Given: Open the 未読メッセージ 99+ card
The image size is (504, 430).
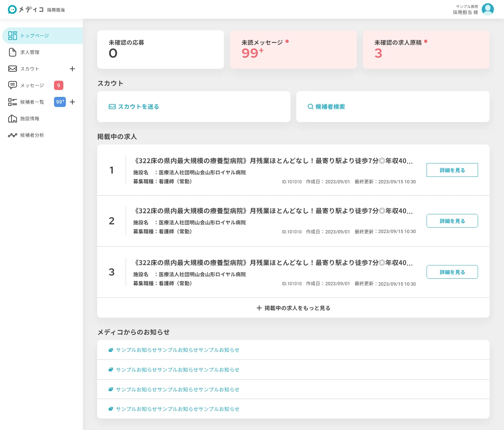Looking at the screenshot, I should (293, 49).
